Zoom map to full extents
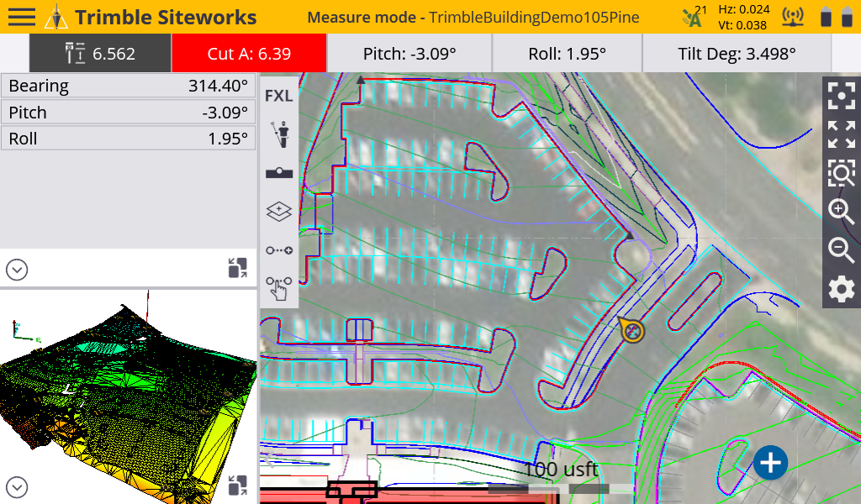 click(x=841, y=134)
